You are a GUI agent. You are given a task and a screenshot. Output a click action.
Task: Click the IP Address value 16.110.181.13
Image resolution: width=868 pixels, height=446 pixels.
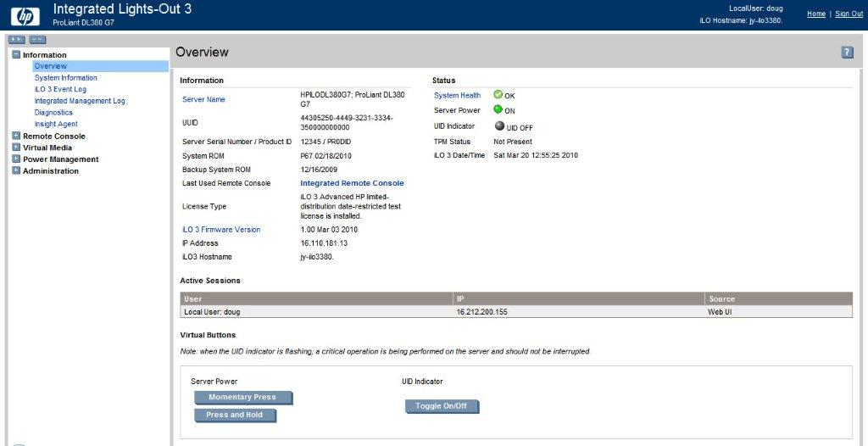tap(324, 243)
